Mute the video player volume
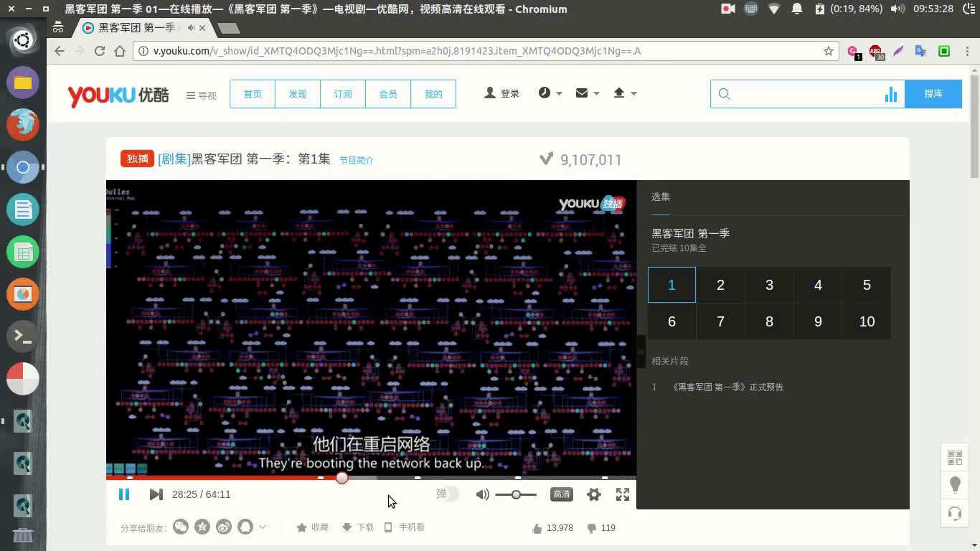This screenshot has width=980, height=551. (483, 494)
